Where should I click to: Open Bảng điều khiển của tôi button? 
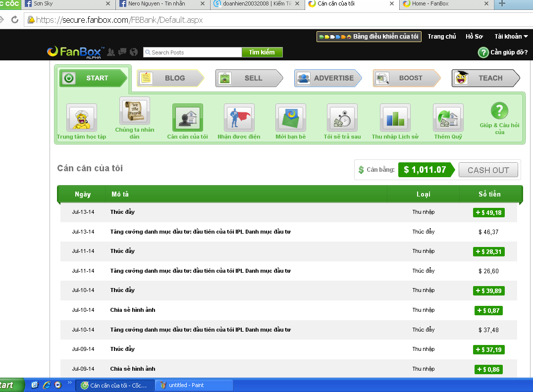point(369,36)
